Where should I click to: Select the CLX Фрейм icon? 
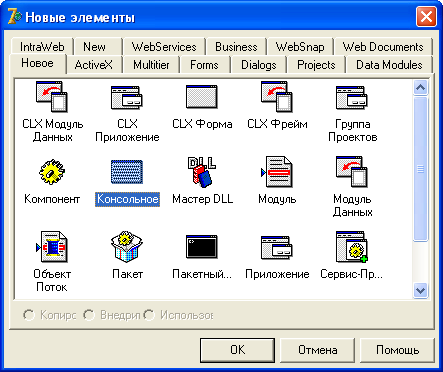pyautogui.click(x=277, y=96)
